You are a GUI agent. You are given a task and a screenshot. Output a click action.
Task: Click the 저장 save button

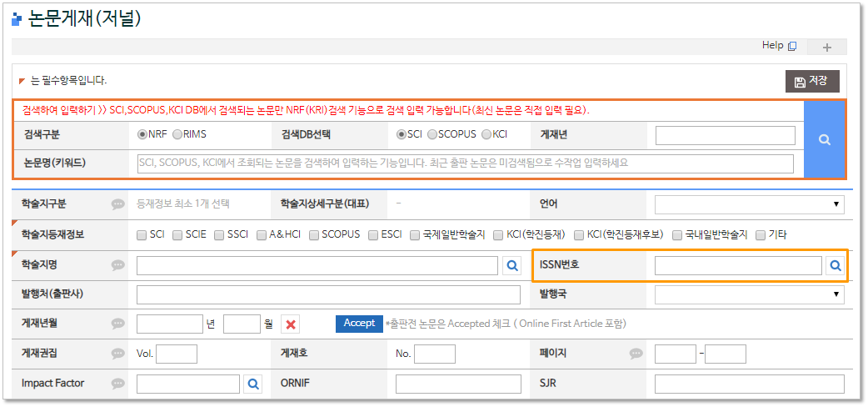[811, 81]
